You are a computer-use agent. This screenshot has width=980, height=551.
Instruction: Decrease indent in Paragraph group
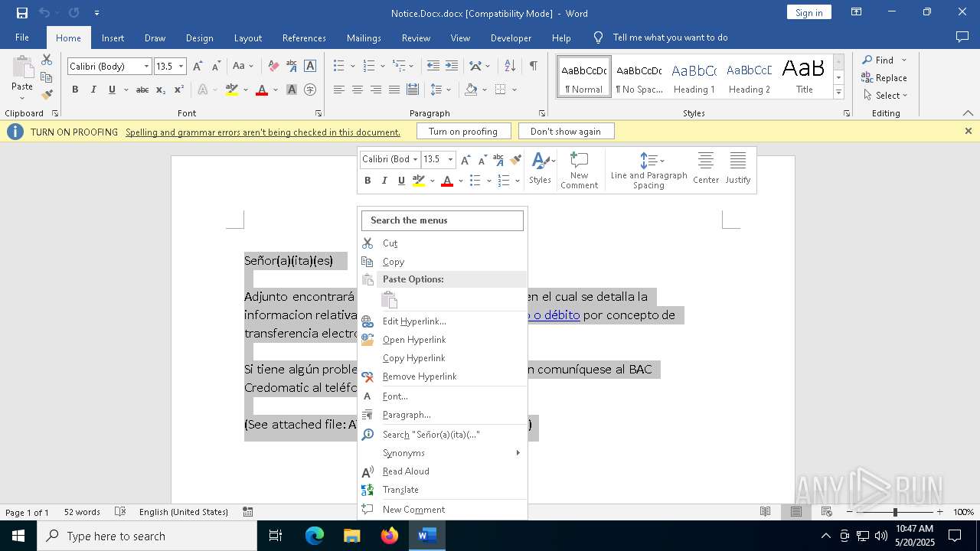[433, 67]
